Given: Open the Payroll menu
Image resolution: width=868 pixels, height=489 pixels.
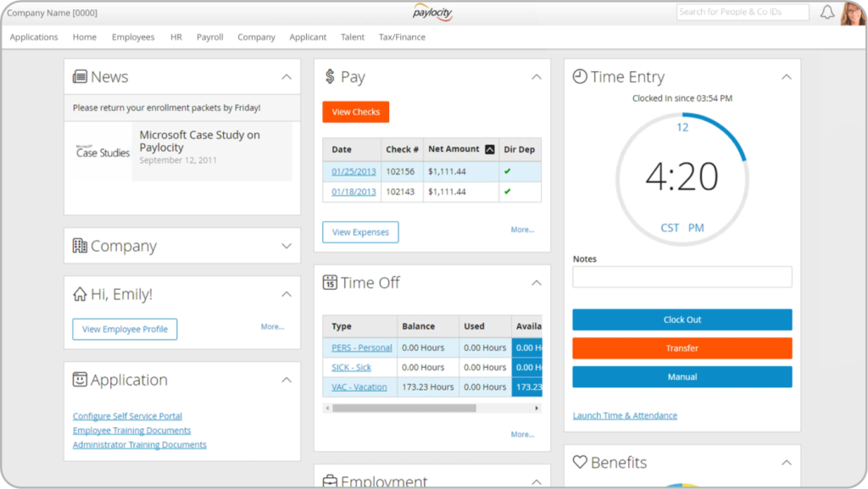Looking at the screenshot, I should (x=209, y=37).
